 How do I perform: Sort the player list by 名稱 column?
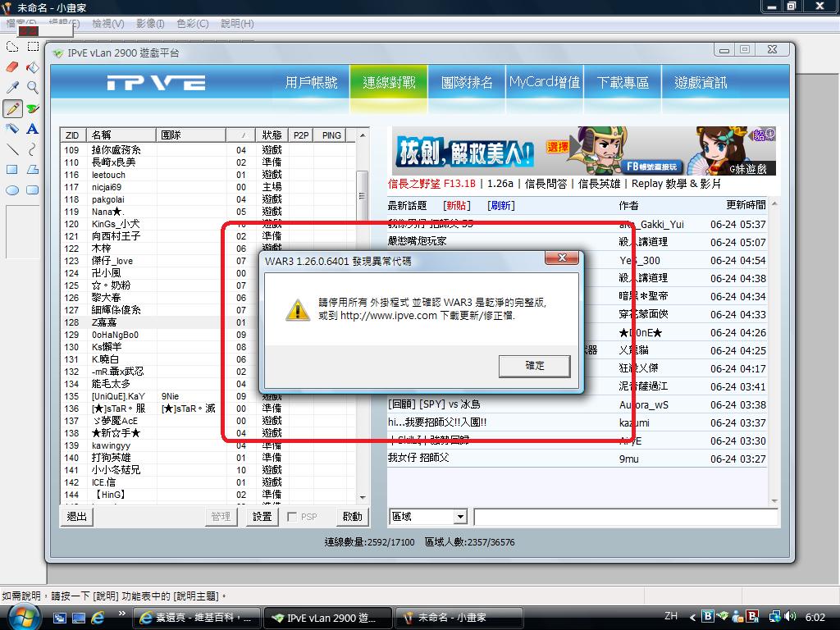[121, 135]
